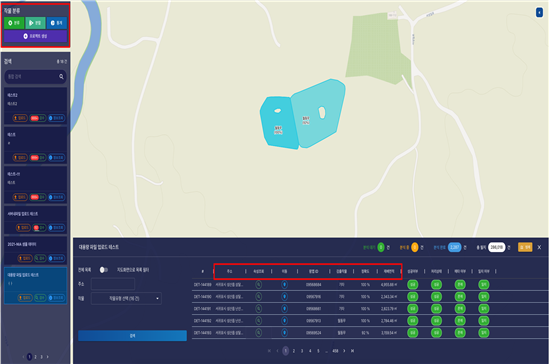Open page 2 of the results table
The width and height of the screenshot is (549, 364).
(x=294, y=351)
